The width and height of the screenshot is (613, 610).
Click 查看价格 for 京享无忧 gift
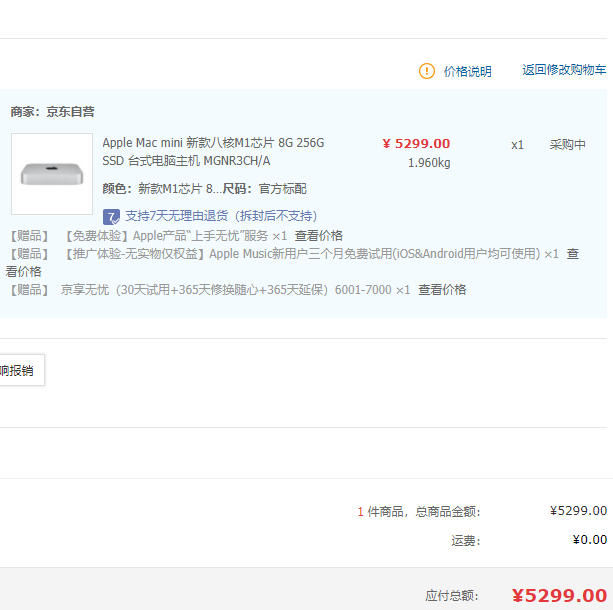point(442,290)
